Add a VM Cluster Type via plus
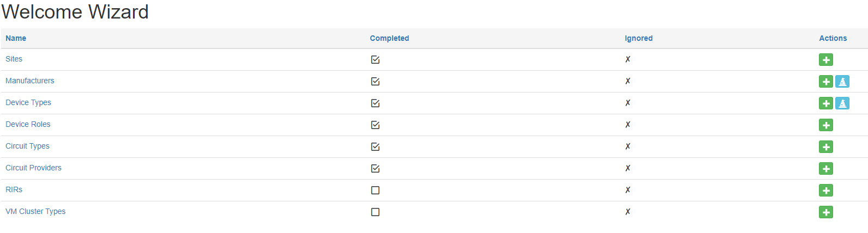868x233 pixels. click(825, 212)
